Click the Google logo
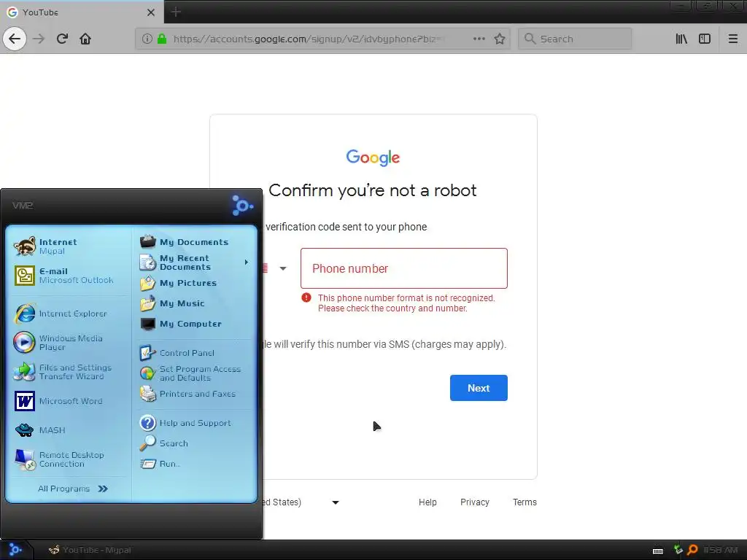The image size is (747, 560). tap(373, 157)
